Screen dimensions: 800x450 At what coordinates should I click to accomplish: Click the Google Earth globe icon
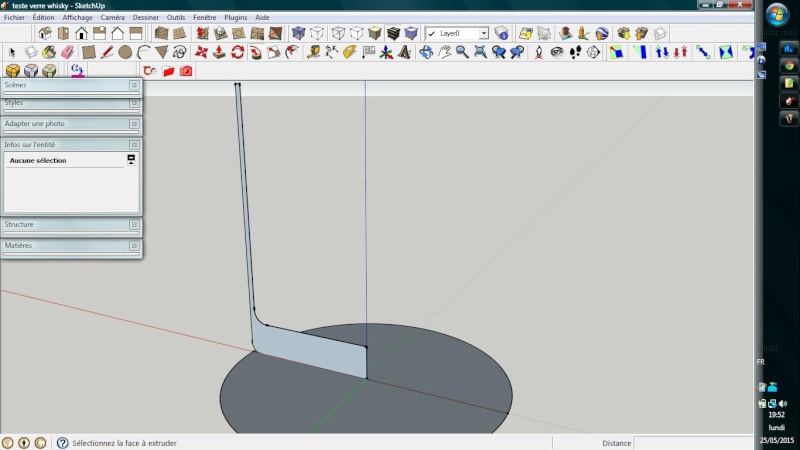(602, 33)
